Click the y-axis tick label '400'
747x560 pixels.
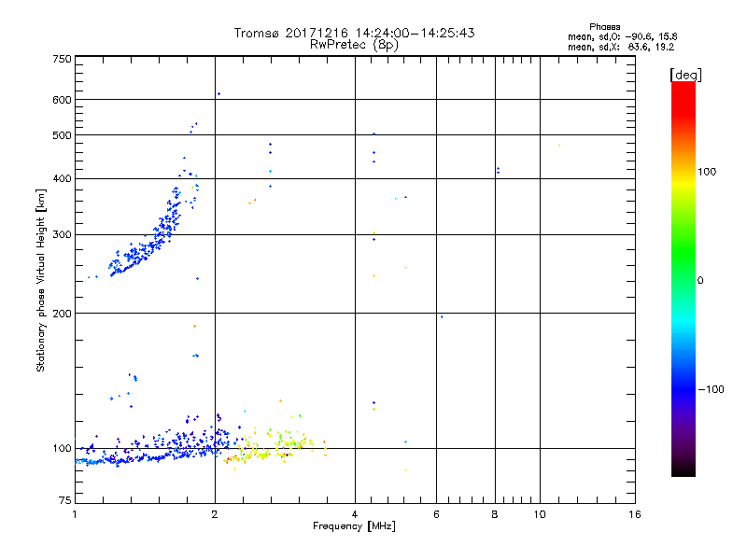[x=62, y=178]
